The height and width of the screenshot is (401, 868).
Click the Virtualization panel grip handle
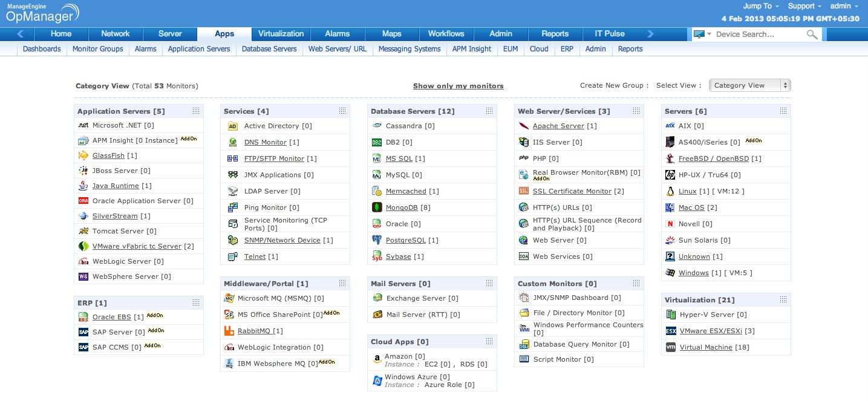(783, 300)
